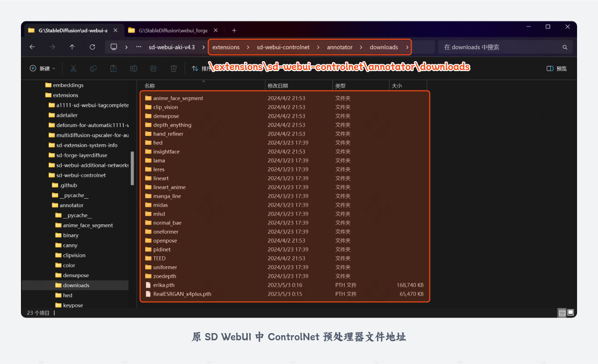Click the Copy icon in the command bar
Screen dimensions: 598x364
[94, 68]
